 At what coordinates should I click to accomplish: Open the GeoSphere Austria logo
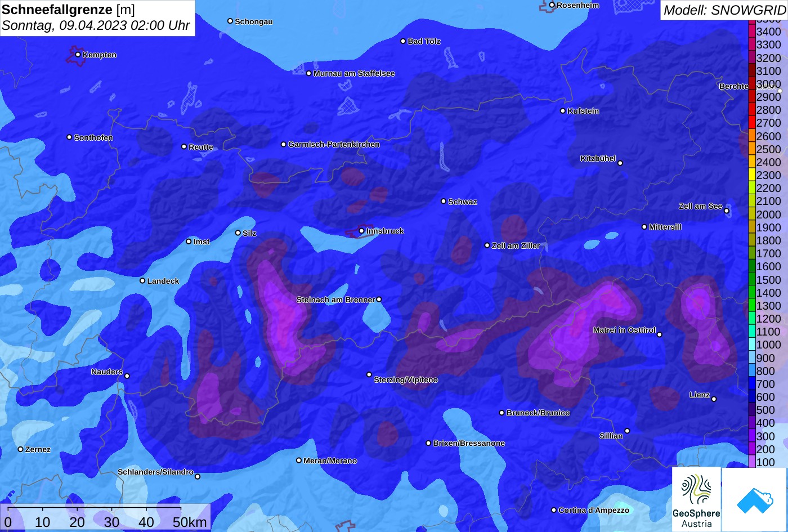[696, 499]
